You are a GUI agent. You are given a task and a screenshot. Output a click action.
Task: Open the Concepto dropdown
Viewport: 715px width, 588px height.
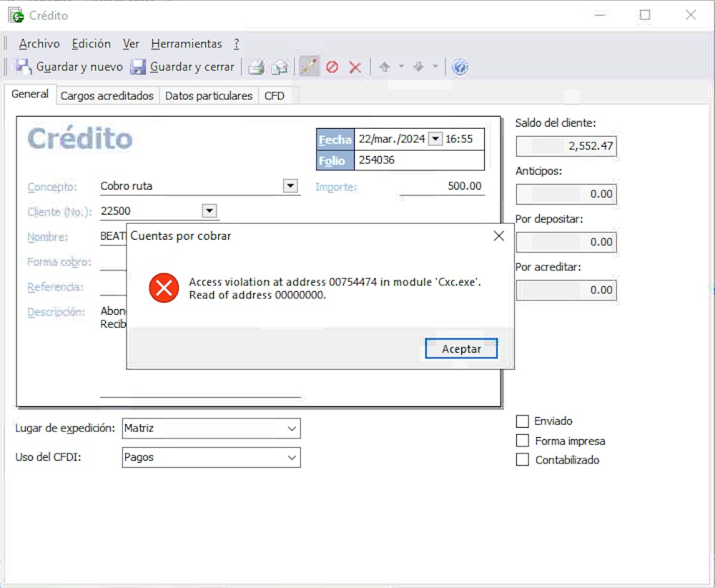pyautogui.click(x=290, y=186)
